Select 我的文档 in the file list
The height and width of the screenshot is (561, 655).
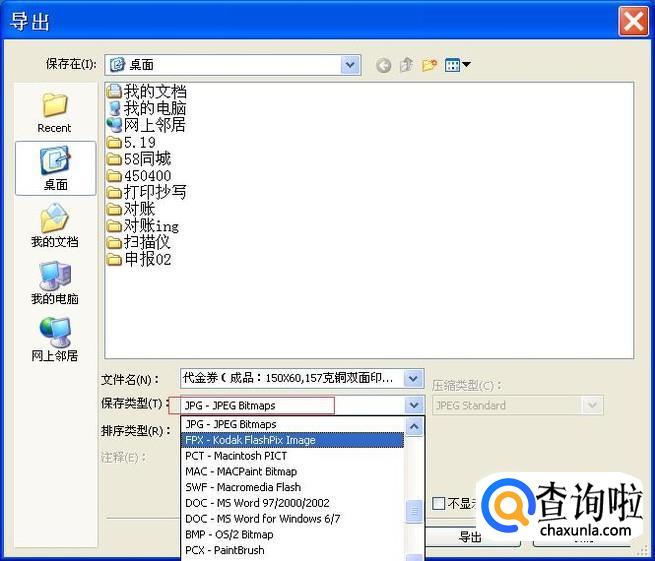coord(146,91)
